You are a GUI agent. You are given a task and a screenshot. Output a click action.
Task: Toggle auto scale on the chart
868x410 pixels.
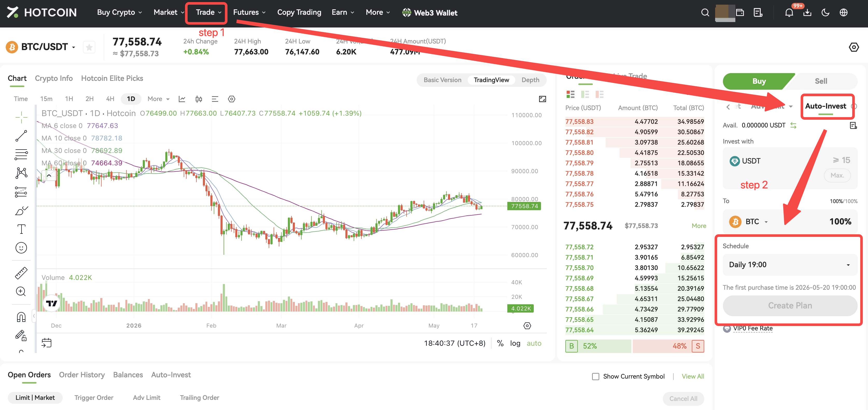(534, 343)
